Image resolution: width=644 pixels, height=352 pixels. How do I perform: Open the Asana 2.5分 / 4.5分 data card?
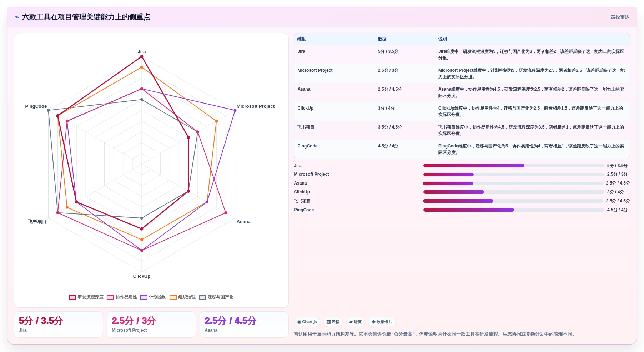(x=244, y=325)
